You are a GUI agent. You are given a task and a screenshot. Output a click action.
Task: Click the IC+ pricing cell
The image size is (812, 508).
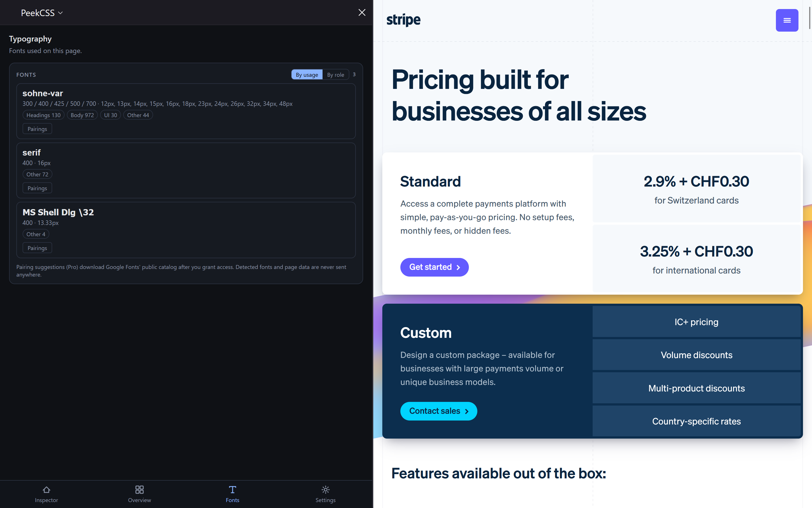click(x=696, y=322)
